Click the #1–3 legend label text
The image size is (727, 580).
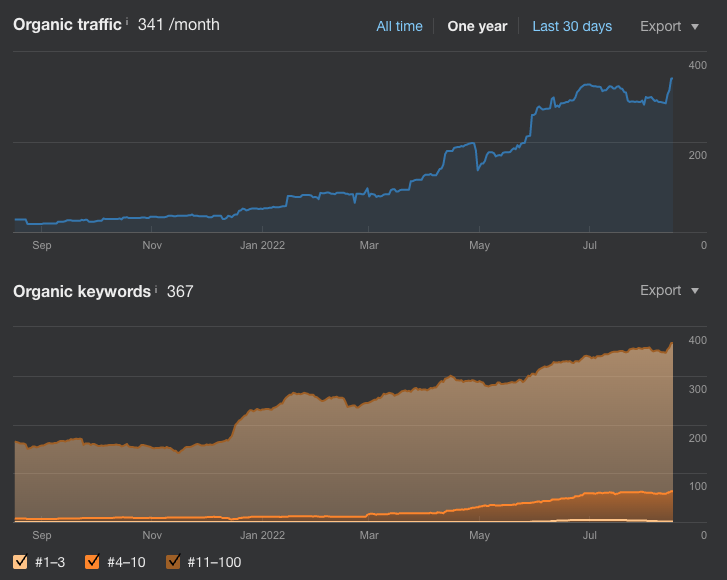(50, 562)
